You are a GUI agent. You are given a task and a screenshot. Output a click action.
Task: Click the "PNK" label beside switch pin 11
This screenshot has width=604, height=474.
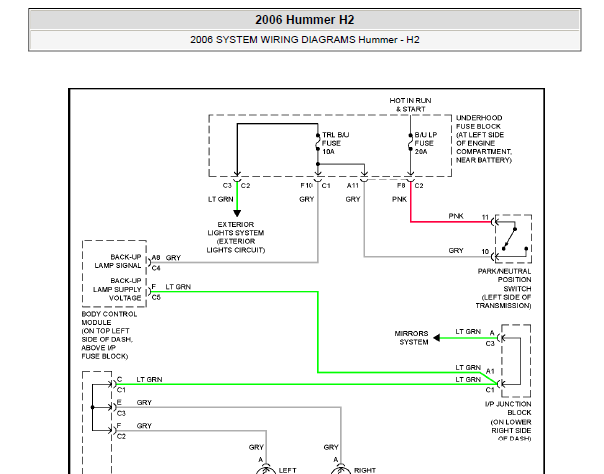pyautogui.click(x=456, y=216)
